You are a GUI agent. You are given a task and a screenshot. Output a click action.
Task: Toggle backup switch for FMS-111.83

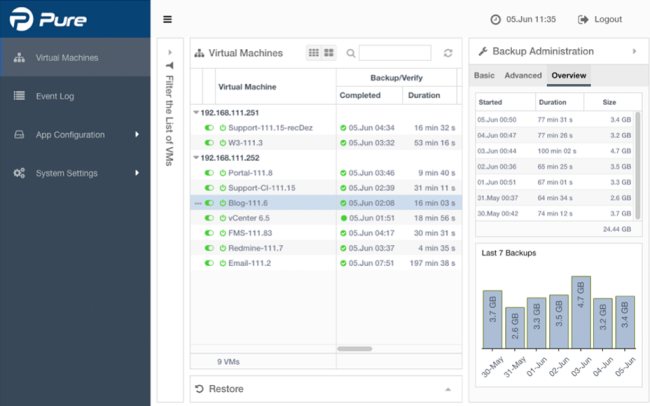209,233
